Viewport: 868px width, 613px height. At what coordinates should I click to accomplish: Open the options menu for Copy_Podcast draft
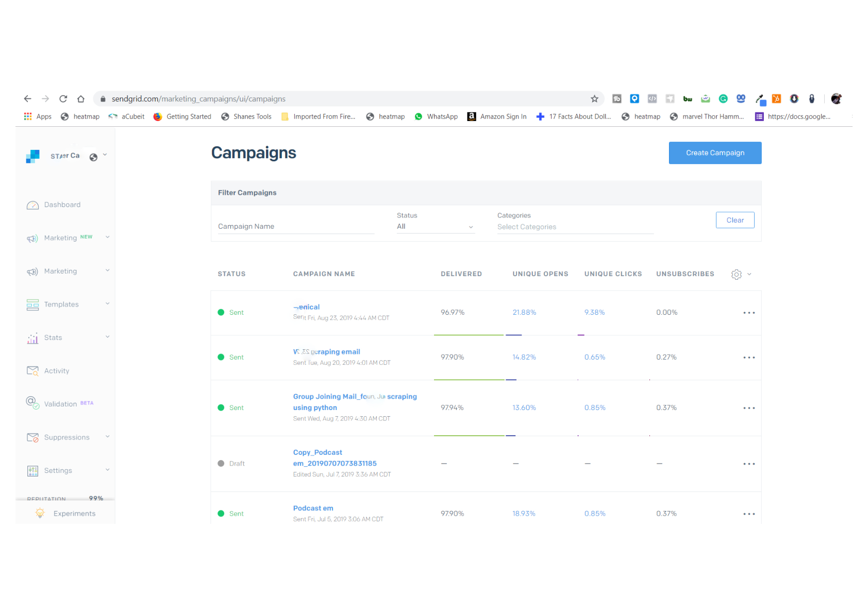click(x=749, y=464)
